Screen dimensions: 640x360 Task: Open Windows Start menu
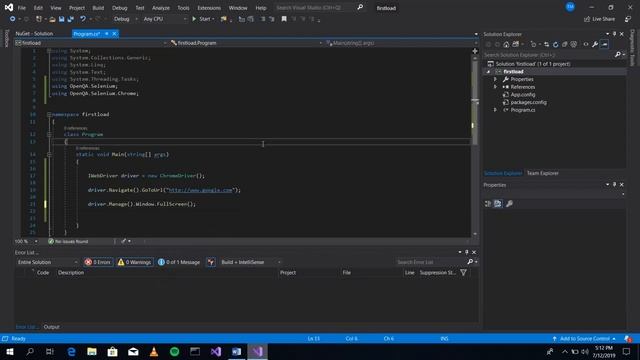10,351
